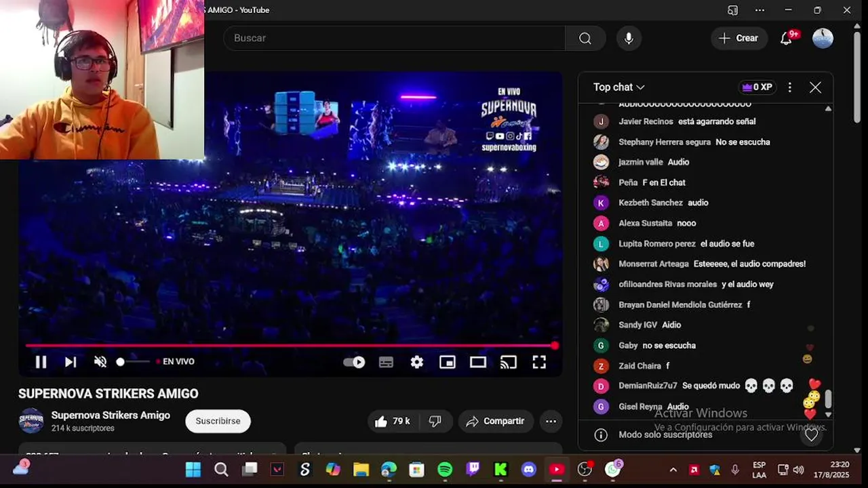Image resolution: width=868 pixels, height=488 pixels.
Task: Open Kick app from taskbar
Action: click(500, 470)
